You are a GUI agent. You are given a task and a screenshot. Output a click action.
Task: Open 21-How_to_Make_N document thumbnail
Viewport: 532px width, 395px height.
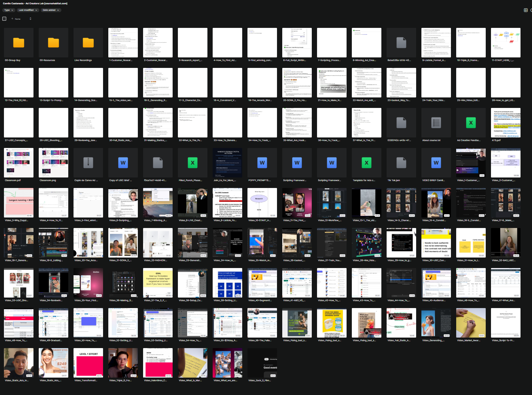332,83
